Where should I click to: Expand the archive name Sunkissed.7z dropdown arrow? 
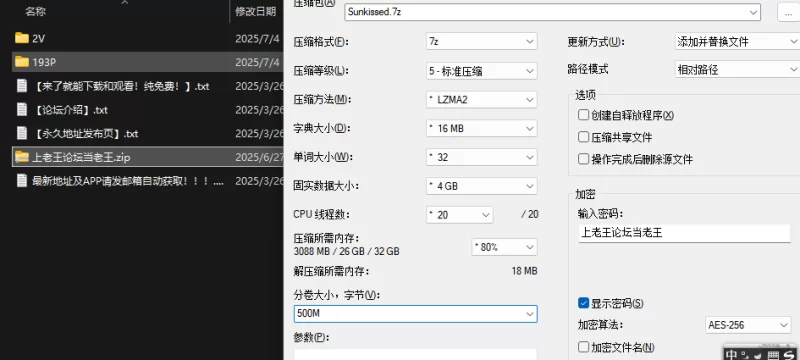(x=753, y=12)
